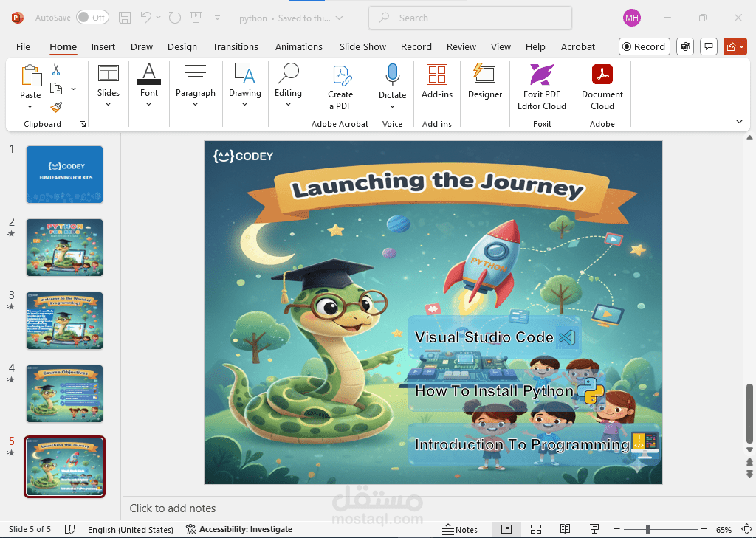The height and width of the screenshot is (538, 756).
Task: Open Foxit PDF Editor Cloud
Action: click(x=541, y=87)
